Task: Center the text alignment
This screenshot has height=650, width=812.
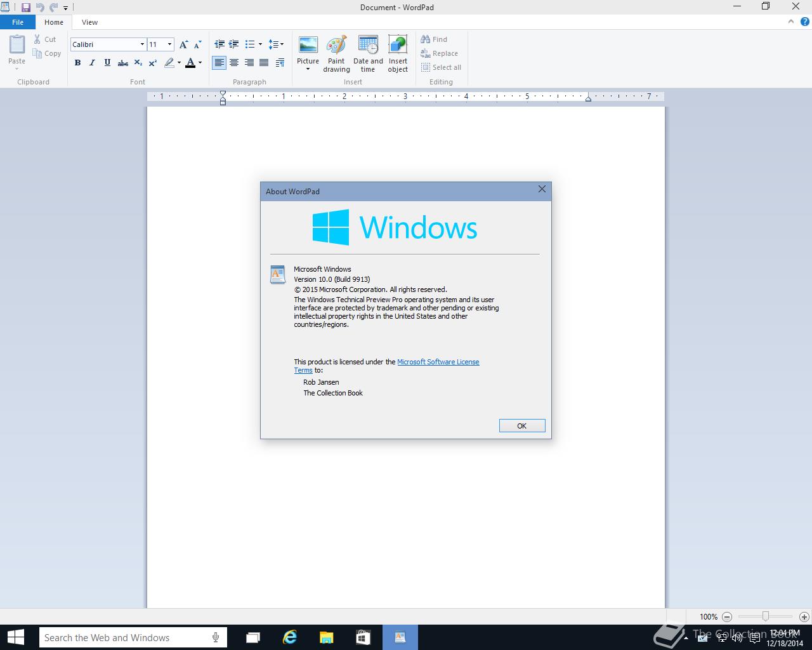Action: [234, 62]
